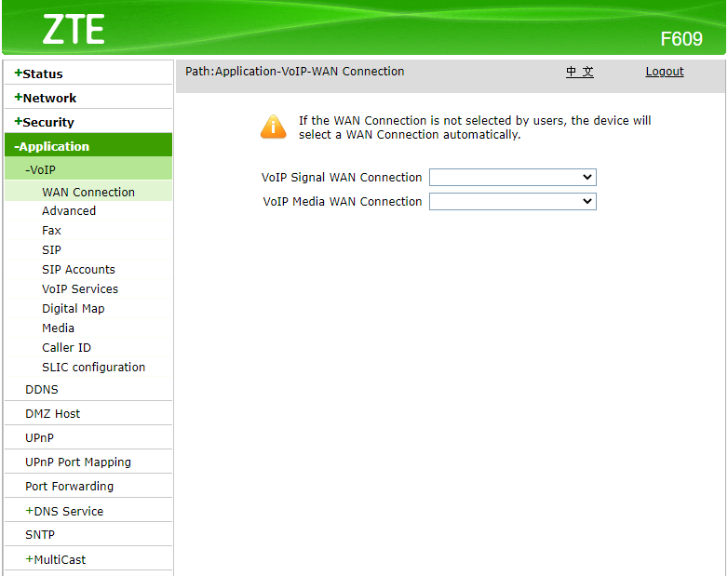This screenshot has height=576, width=728.
Task: Open the DMZ Host settings
Action: (x=52, y=413)
